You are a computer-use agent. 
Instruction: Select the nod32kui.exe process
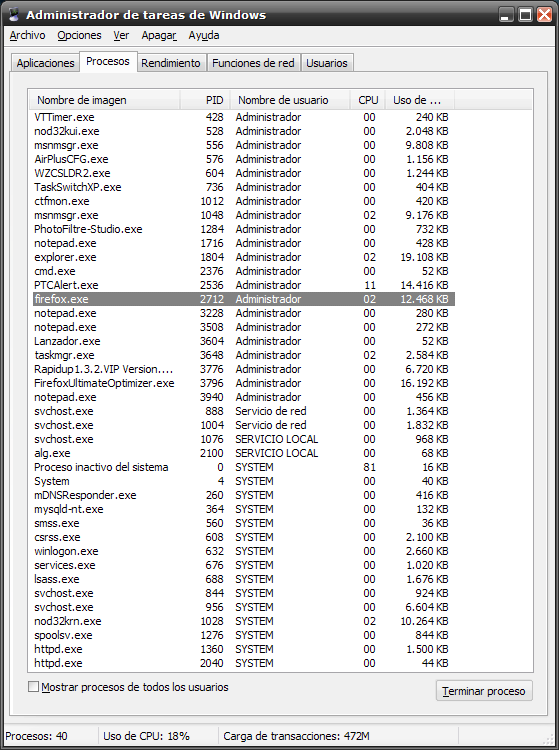tap(243, 131)
